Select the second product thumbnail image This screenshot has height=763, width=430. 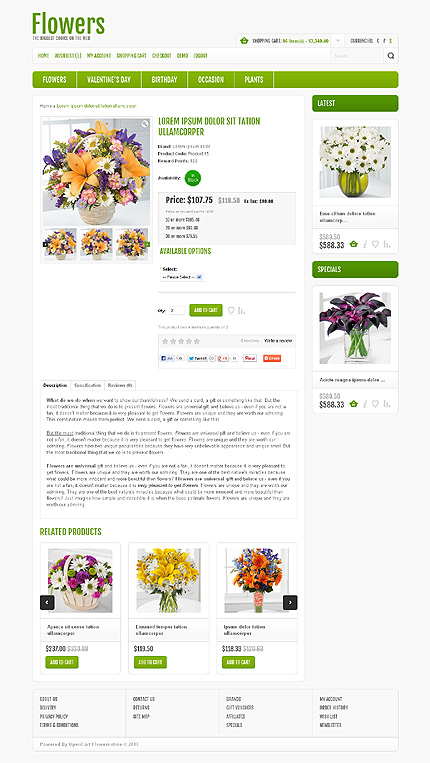(96, 244)
